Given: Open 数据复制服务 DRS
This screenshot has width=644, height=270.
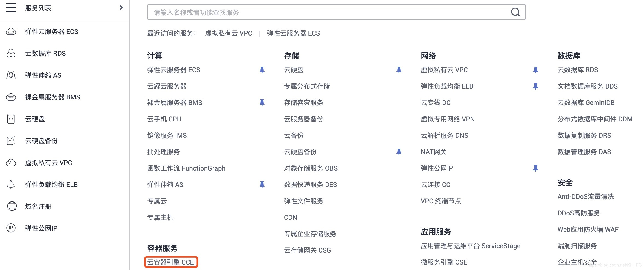Looking at the screenshot, I should coord(584,136).
